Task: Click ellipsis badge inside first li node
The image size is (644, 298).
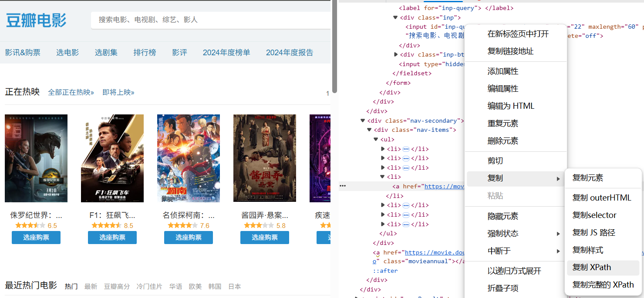Action: pyautogui.click(x=406, y=149)
